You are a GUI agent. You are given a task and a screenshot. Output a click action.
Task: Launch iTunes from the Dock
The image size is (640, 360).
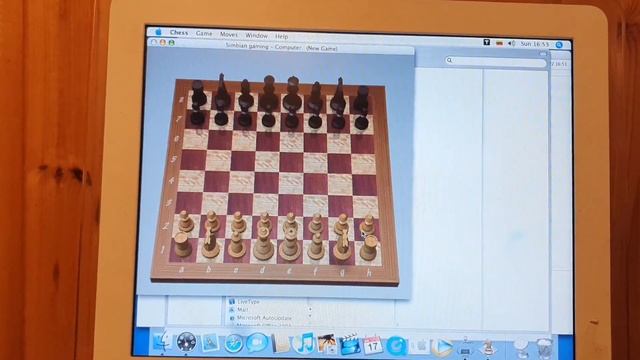point(304,343)
